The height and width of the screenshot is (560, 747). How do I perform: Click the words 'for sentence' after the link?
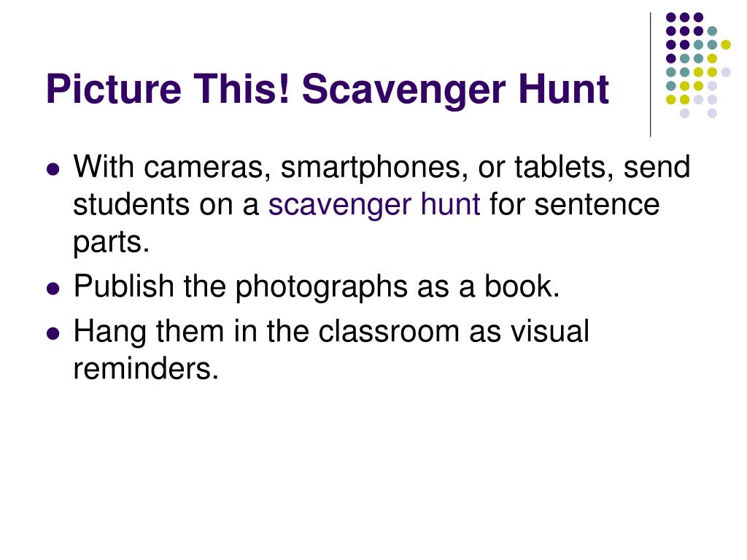575,205
